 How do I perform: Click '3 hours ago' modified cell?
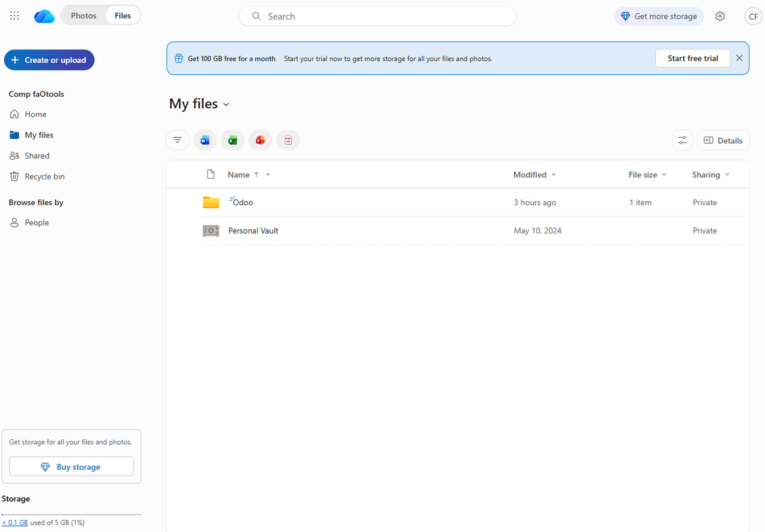(535, 202)
